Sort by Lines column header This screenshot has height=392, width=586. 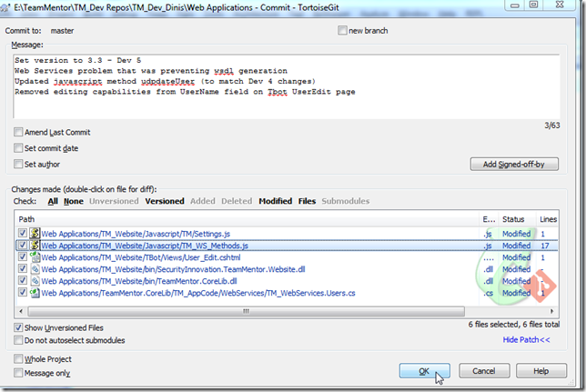[x=548, y=219]
